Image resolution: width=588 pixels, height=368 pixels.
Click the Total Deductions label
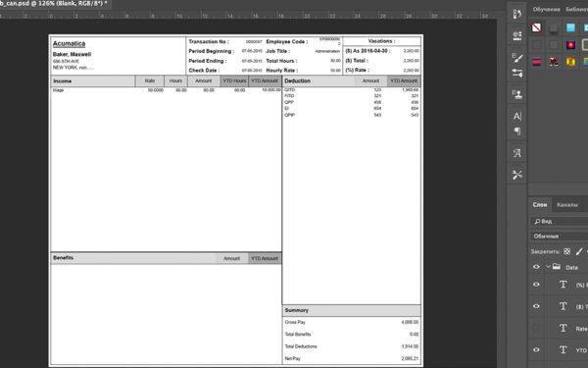point(301,346)
